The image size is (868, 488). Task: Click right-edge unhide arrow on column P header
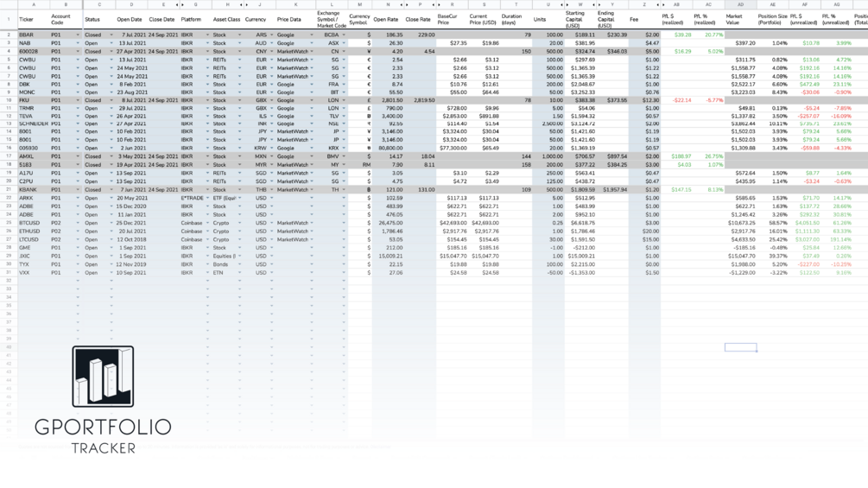point(433,4)
